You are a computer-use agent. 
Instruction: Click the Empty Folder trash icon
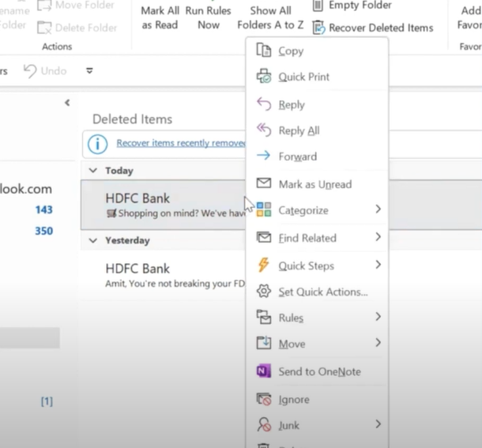click(x=318, y=6)
